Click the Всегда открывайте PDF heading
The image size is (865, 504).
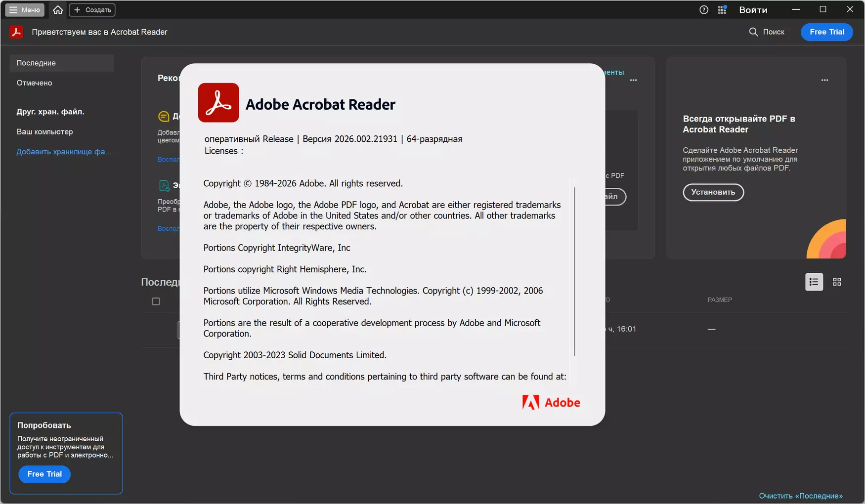(739, 124)
